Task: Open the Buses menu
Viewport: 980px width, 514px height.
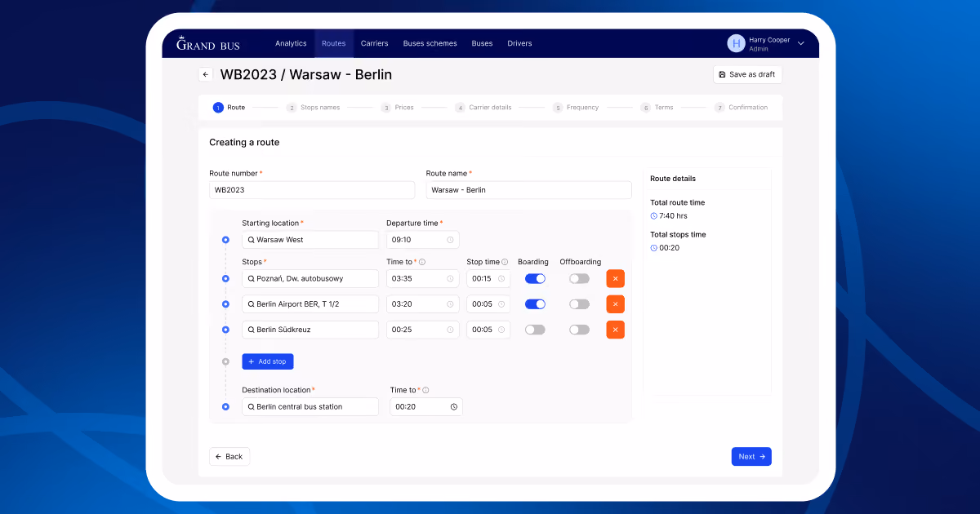Action: [482, 43]
